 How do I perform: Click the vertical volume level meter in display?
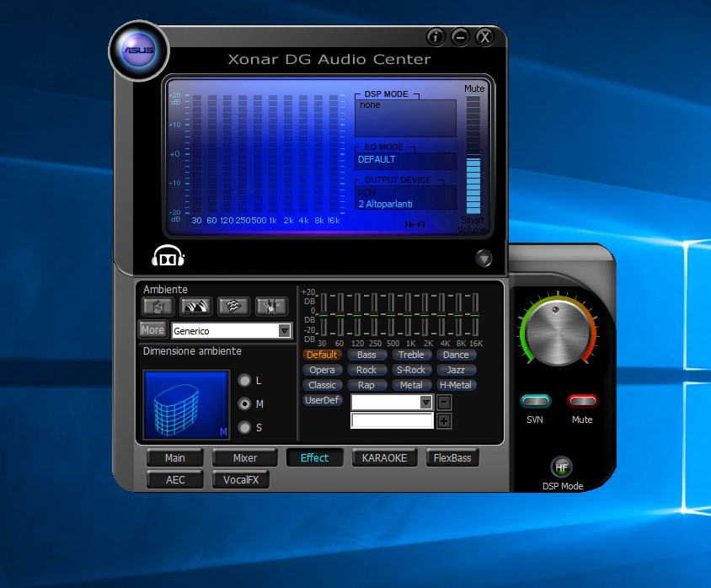(473, 155)
